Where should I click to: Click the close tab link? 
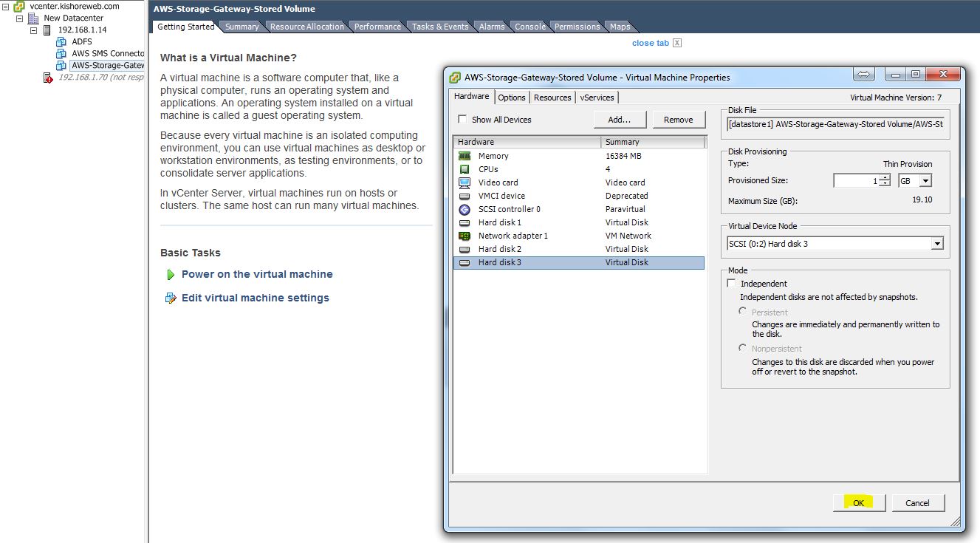(650, 43)
